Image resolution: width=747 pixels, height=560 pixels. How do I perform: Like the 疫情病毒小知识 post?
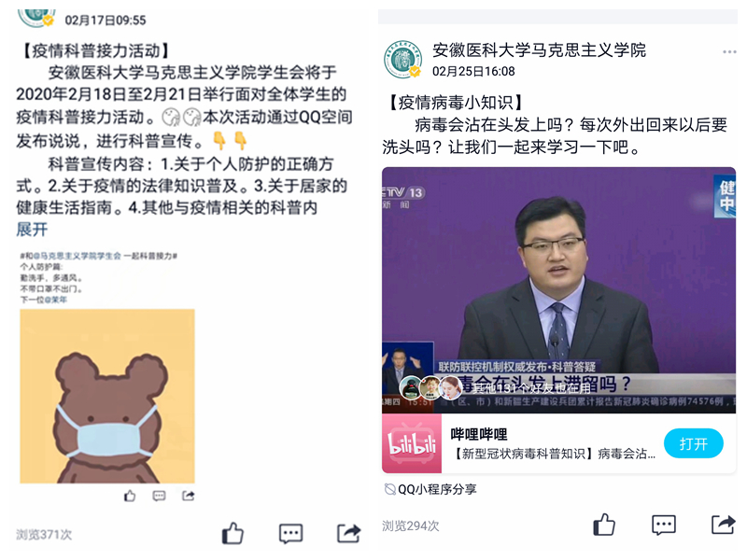(x=604, y=525)
